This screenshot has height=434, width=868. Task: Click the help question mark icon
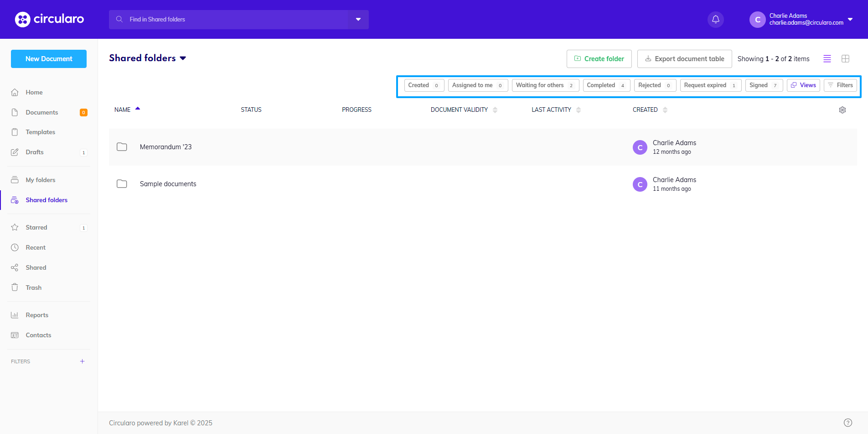(847, 423)
